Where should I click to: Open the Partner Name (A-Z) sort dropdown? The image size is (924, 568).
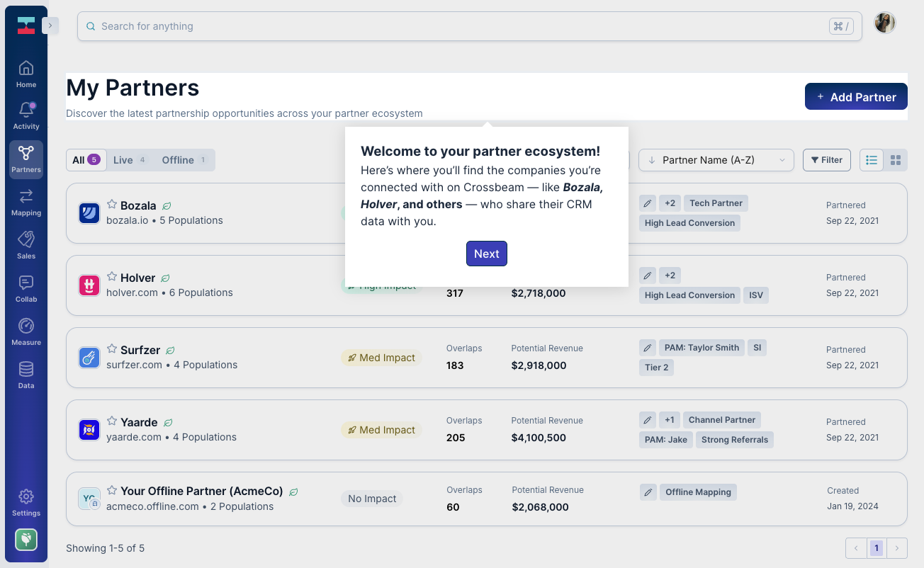point(716,160)
